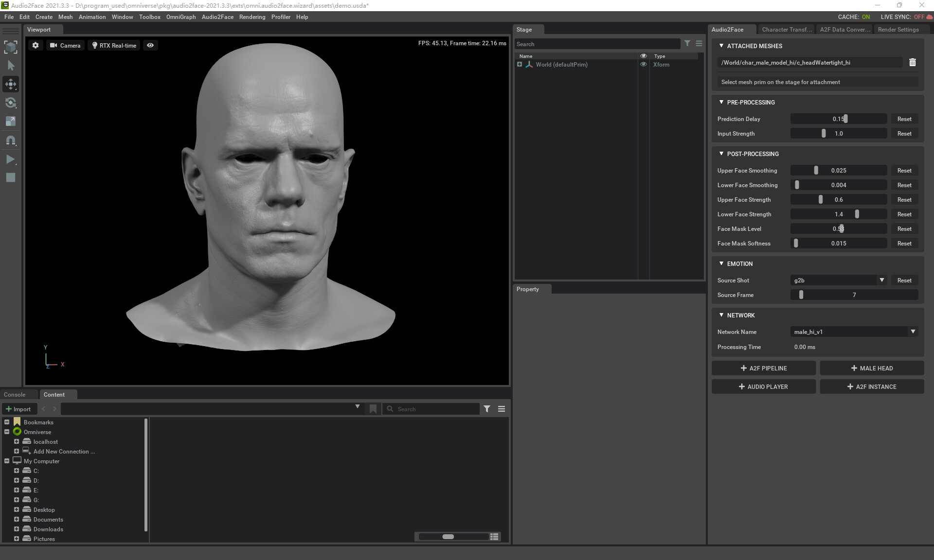Toggle grid view icon in Content browser

pos(494,536)
